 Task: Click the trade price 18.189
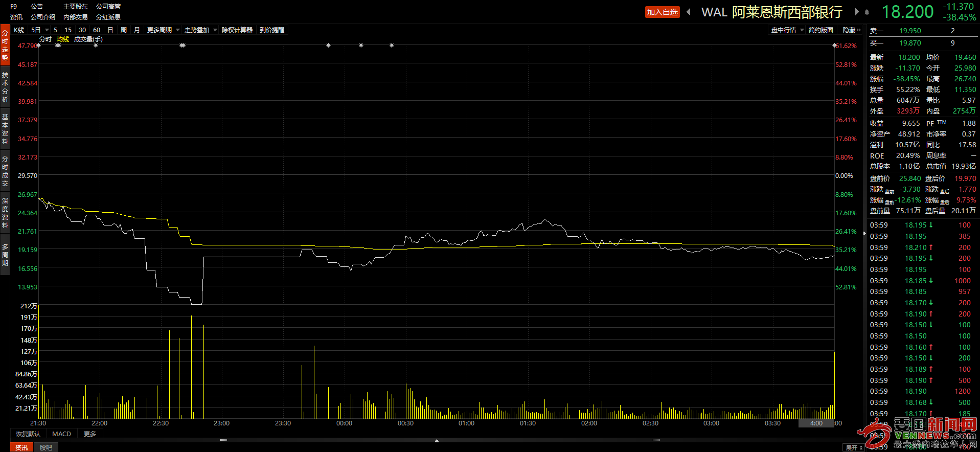pyautogui.click(x=916, y=369)
